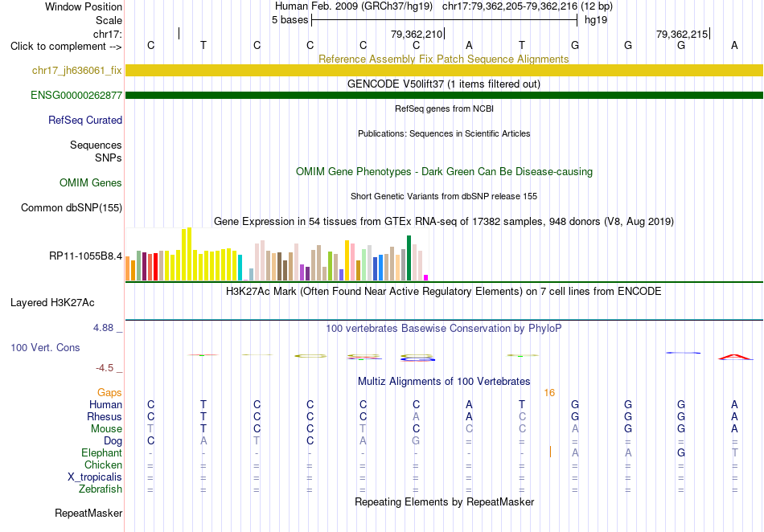Screen dimensions: 764x532
Task: Click the RP11-1055B8.4 GTEx label
Action: click(x=86, y=256)
